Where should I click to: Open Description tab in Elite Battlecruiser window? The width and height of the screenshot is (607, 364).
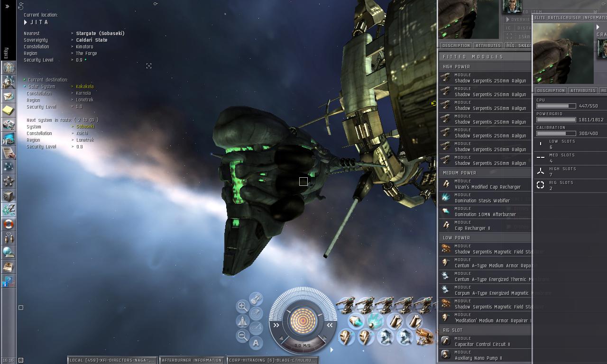[551, 91]
